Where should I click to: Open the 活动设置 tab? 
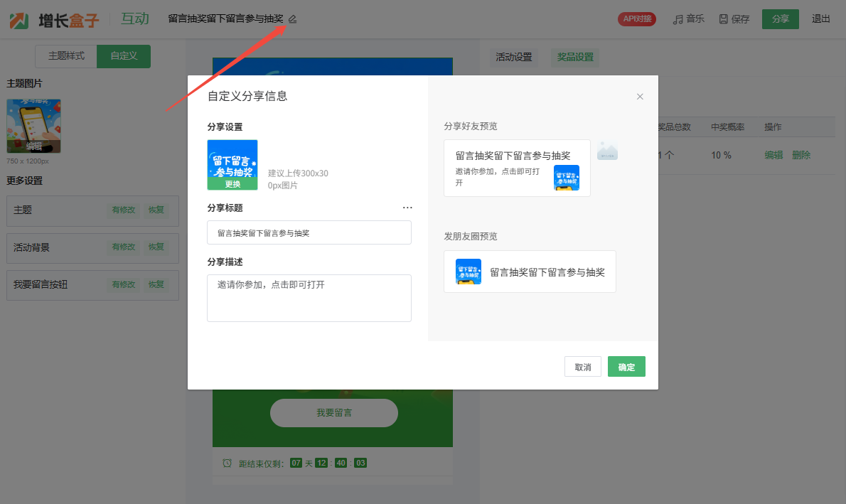point(513,57)
